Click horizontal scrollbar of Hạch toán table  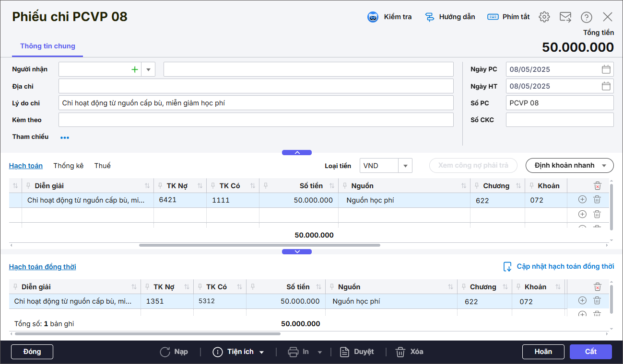(259, 245)
